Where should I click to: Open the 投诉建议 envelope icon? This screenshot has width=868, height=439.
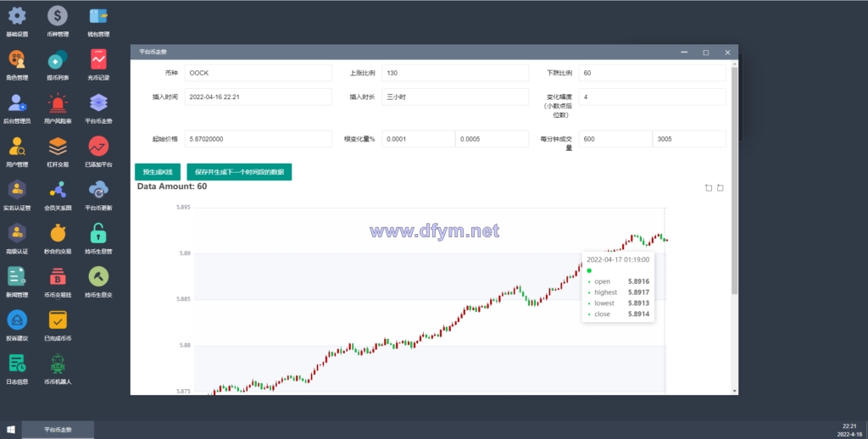point(17,320)
